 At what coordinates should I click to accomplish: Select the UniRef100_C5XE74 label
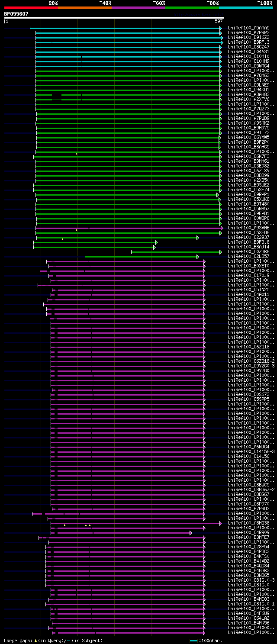248,190
